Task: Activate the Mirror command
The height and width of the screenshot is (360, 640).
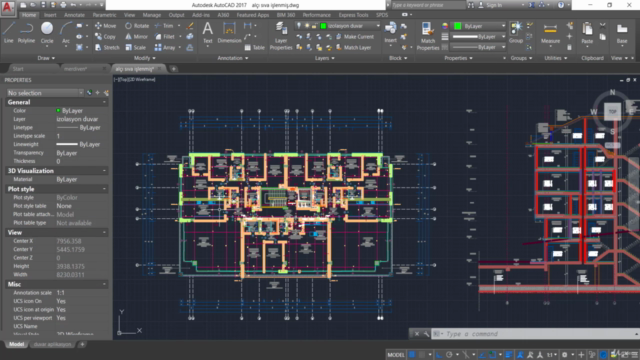Action: click(x=136, y=37)
